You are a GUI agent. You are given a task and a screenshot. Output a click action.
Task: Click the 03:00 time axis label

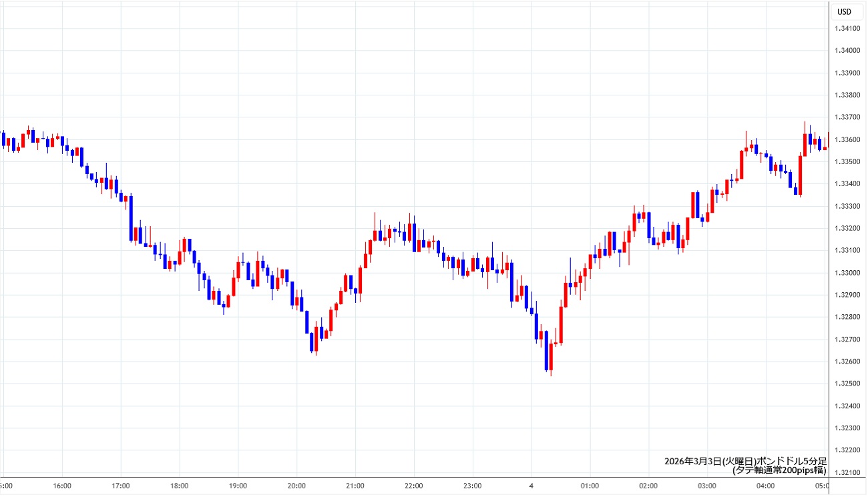click(x=707, y=486)
